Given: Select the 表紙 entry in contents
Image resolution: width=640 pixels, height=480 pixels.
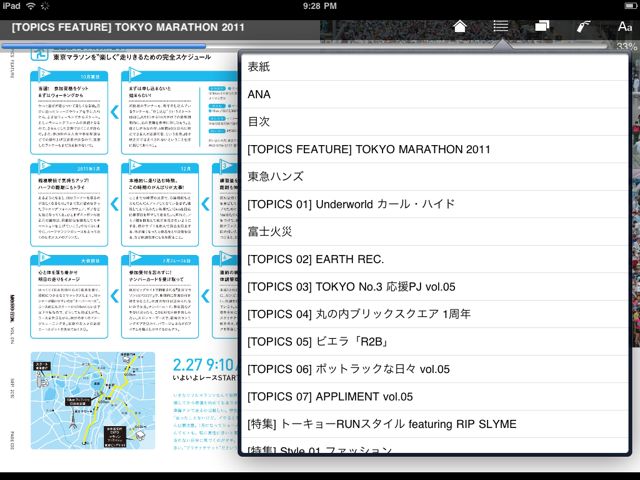Looking at the screenshot, I should pos(435,67).
